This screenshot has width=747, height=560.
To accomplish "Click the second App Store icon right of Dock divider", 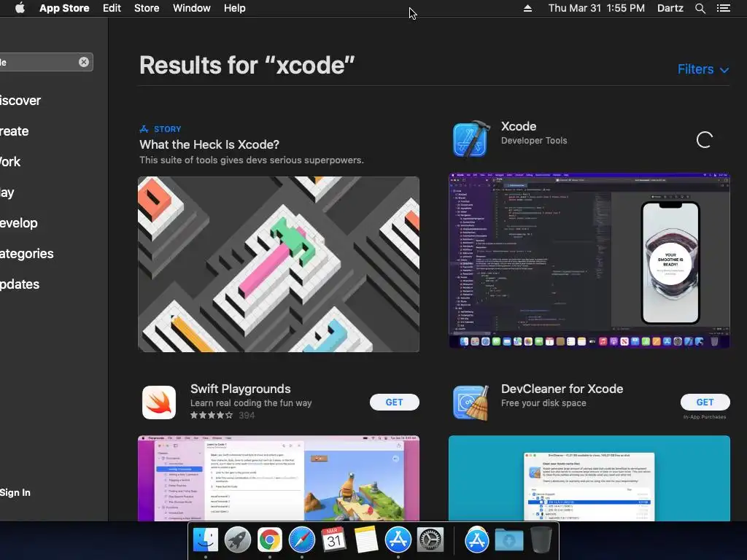I will (477, 540).
